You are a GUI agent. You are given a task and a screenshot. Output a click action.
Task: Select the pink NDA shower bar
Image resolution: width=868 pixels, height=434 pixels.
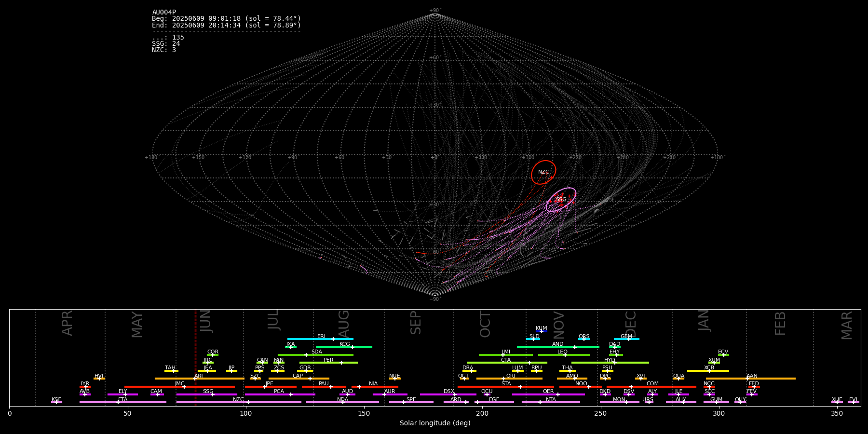(342, 402)
